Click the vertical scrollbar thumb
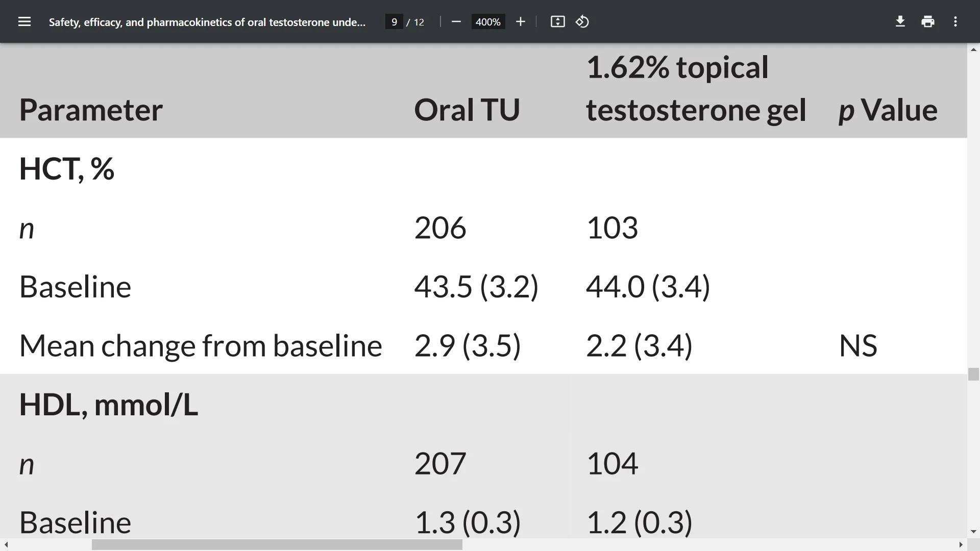 (x=973, y=374)
